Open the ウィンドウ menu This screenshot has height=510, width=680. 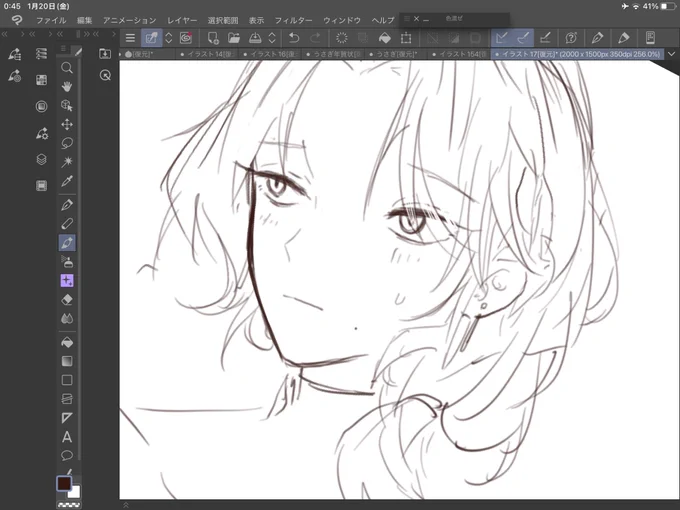pyautogui.click(x=342, y=20)
